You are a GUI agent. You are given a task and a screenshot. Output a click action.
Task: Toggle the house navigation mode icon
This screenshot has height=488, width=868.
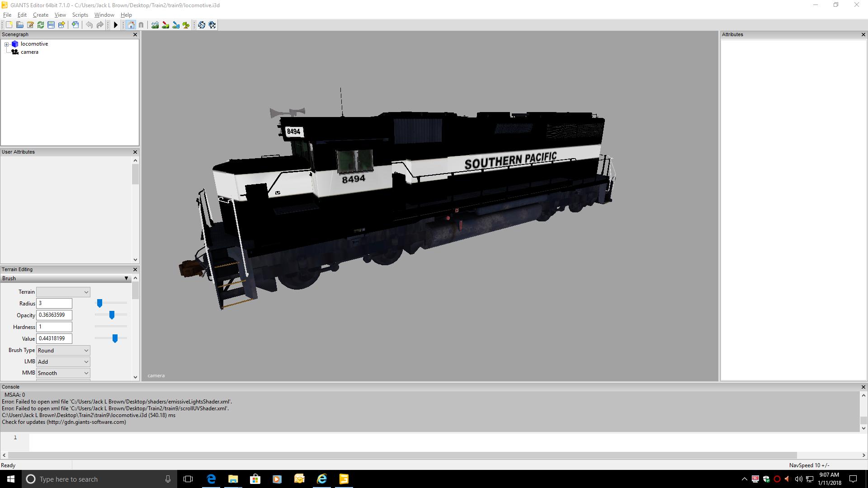131,25
